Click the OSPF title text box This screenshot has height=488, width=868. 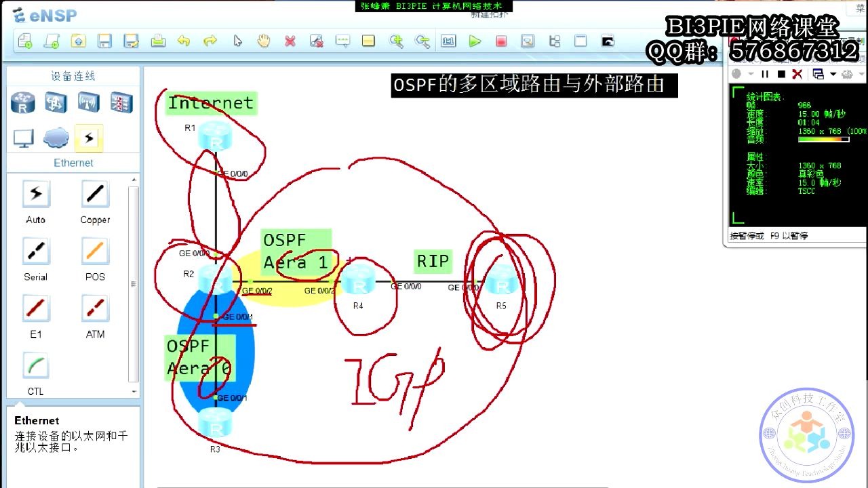coord(534,85)
